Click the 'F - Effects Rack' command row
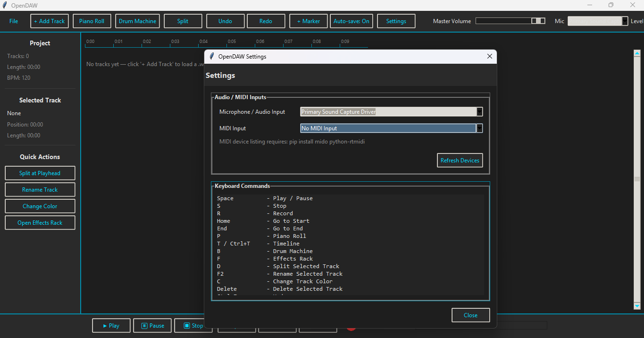This screenshot has width=644, height=338. point(265,259)
